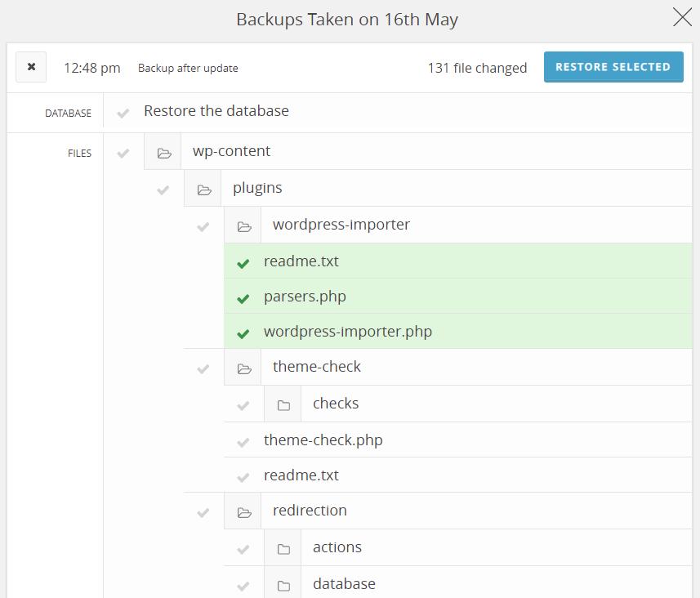
Task: Collapse the plugins folder icon
Action: click(204, 190)
